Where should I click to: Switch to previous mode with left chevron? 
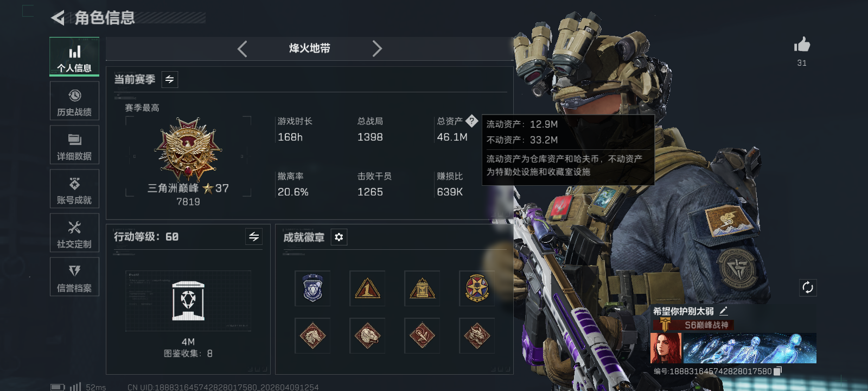pyautogui.click(x=242, y=49)
